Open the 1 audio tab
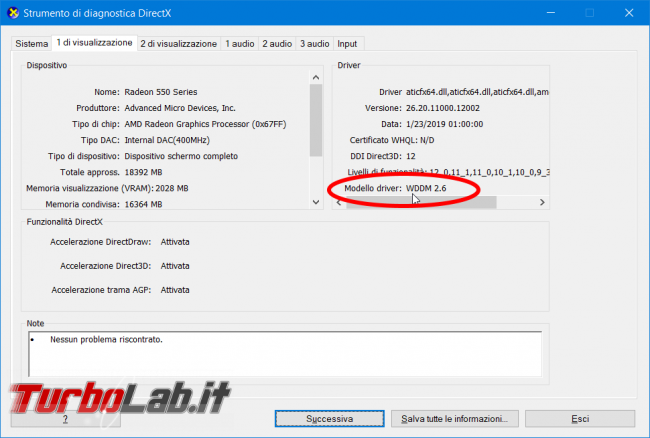 click(x=240, y=44)
